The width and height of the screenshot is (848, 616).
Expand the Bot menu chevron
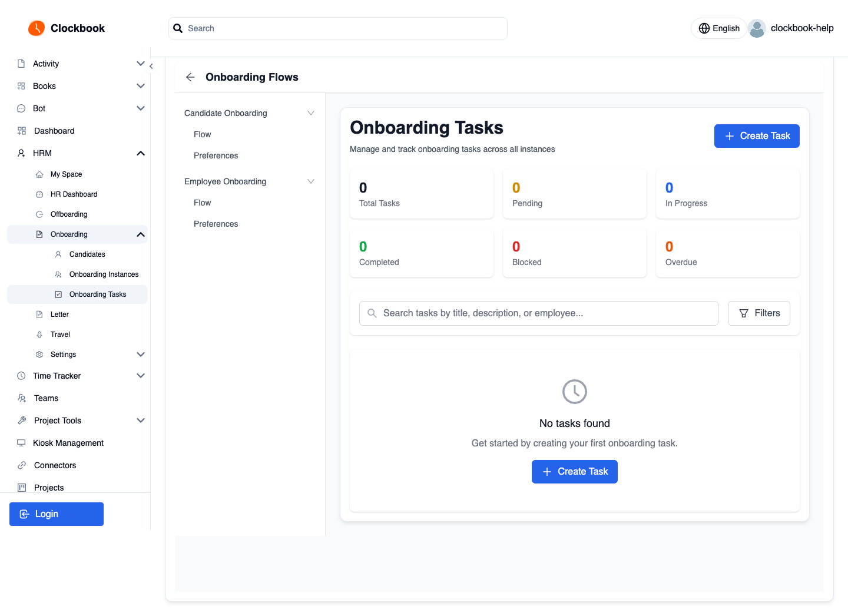(x=141, y=108)
